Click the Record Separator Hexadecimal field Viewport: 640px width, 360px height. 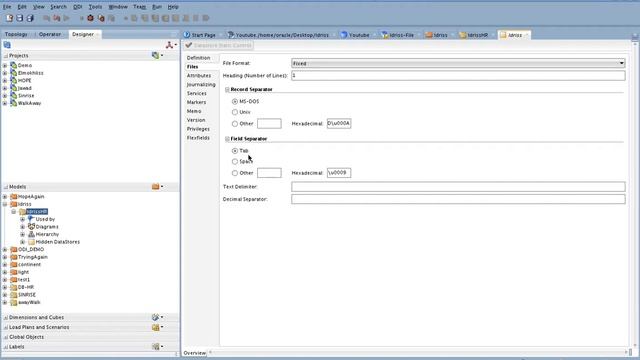(x=339, y=123)
